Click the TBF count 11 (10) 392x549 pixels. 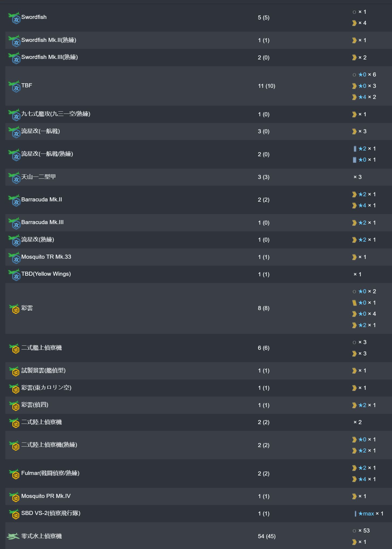click(266, 86)
